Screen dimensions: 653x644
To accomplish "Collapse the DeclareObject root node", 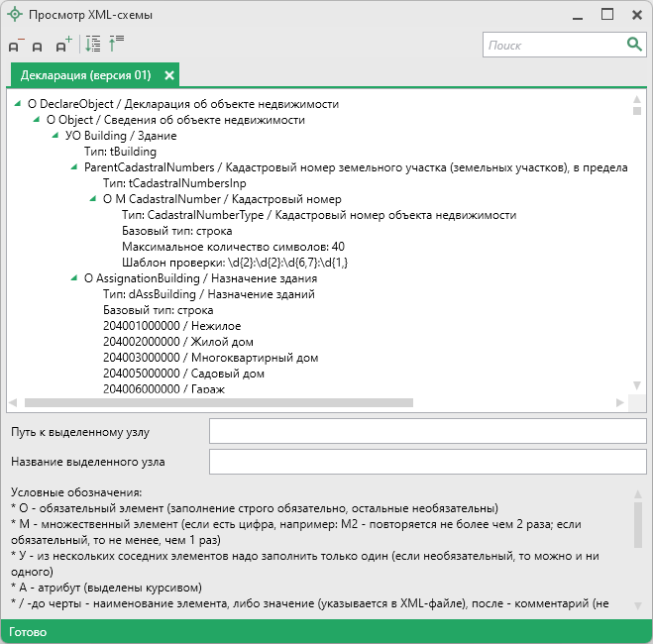I will (x=18, y=104).
